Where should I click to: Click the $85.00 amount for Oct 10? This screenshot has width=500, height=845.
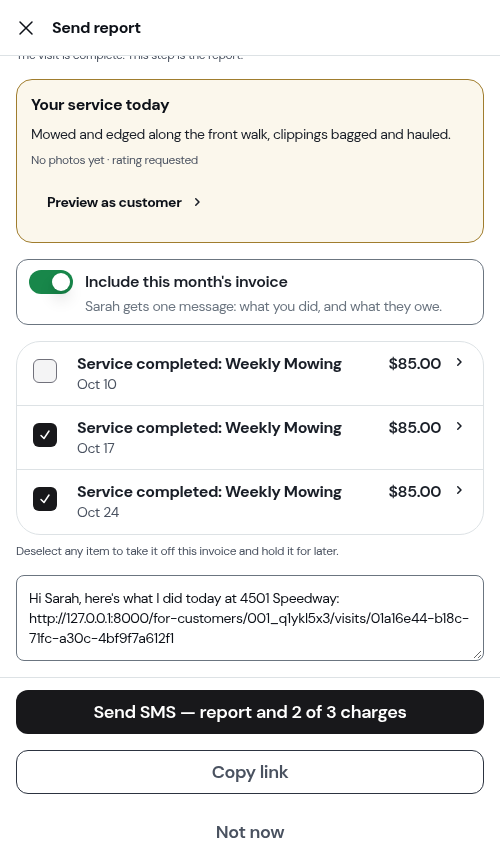pyautogui.click(x=414, y=364)
